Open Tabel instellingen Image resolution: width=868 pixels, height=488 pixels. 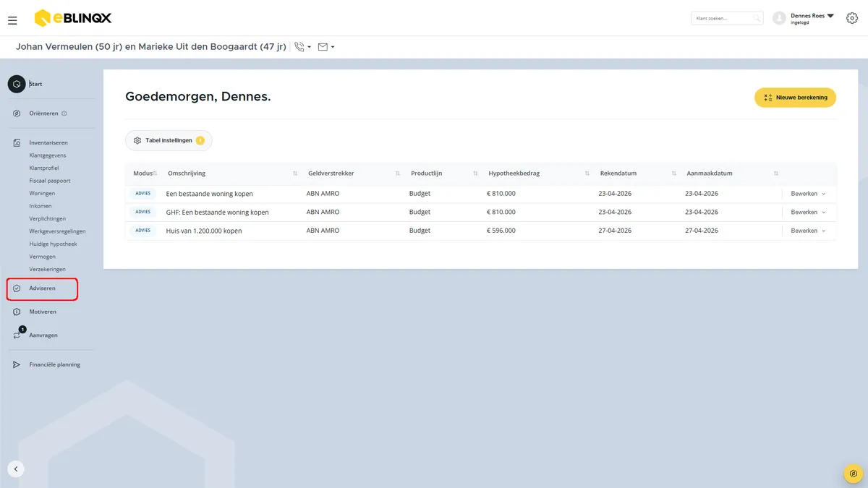click(x=169, y=140)
